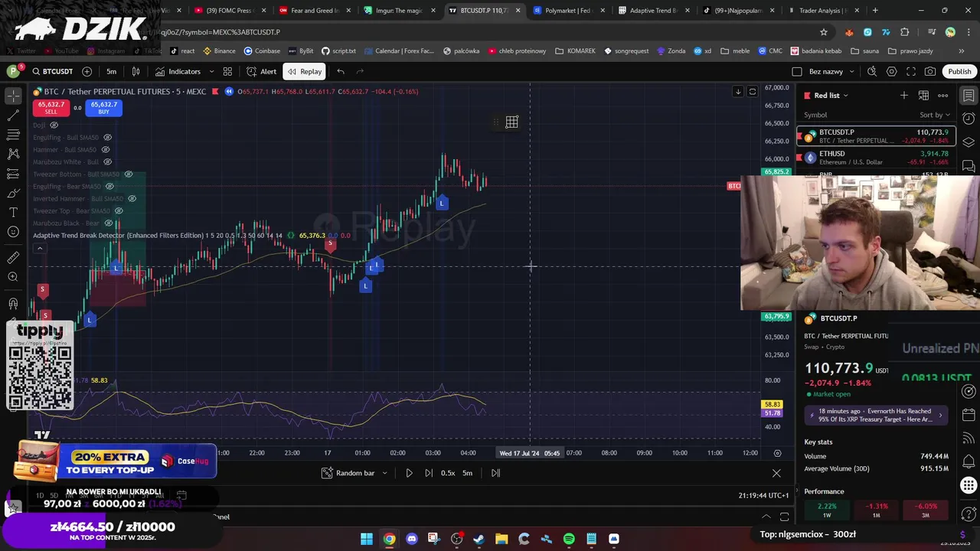This screenshot has width=980, height=551.
Task: Create a new Alert
Action: (x=261, y=71)
